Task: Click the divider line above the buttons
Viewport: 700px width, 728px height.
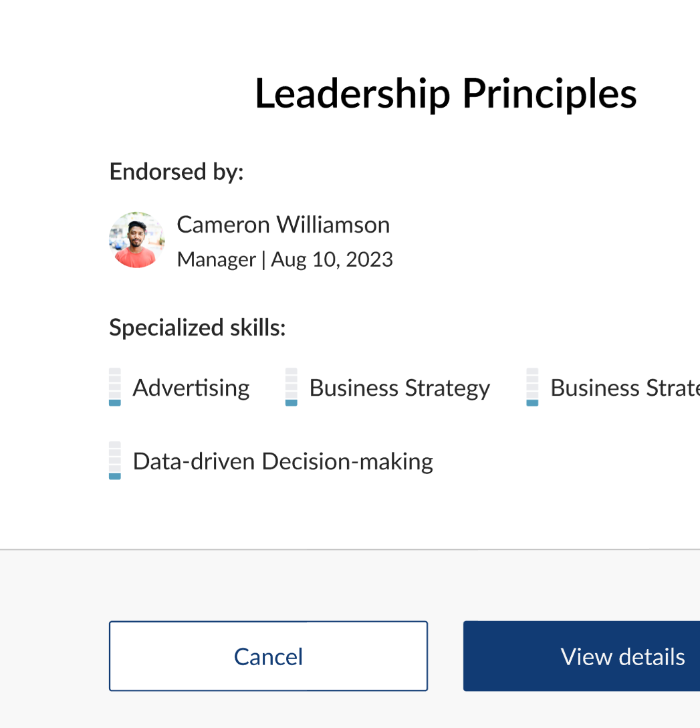Action: click(350, 550)
